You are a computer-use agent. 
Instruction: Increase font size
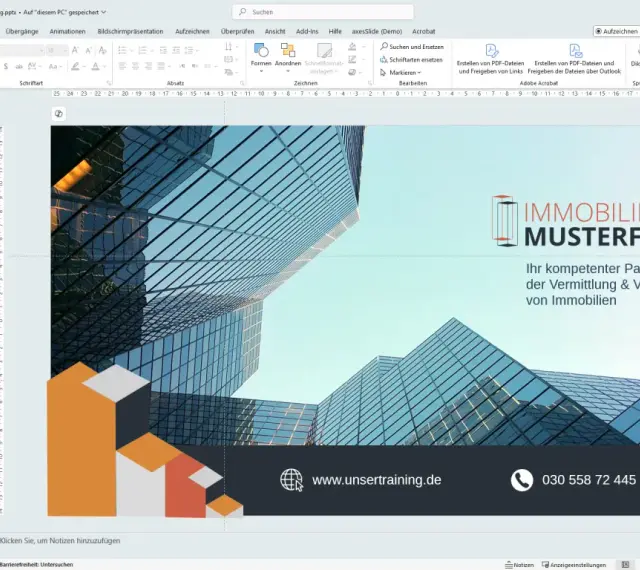coord(75,50)
